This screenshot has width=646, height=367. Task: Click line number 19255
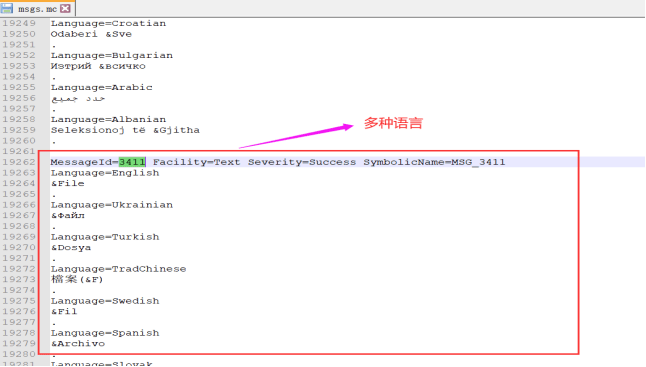pyautogui.click(x=19, y=87)
